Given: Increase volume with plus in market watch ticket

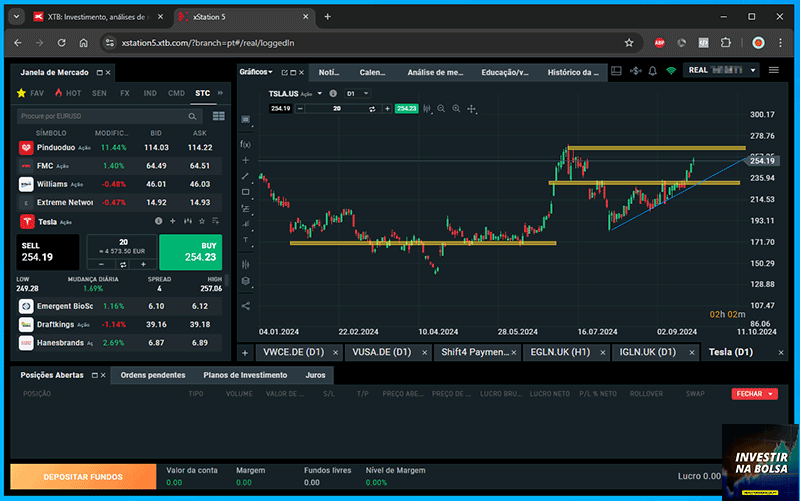Looking at the screenshot, I should click(143, 264).
